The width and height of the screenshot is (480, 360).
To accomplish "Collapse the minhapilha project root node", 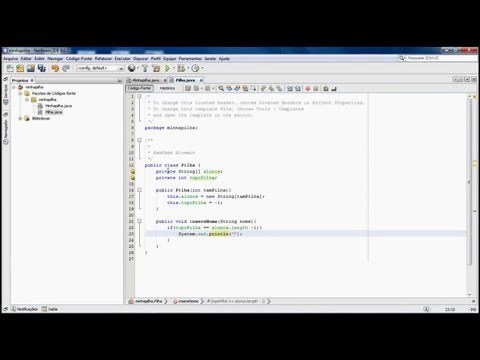I will (x=14, y=87).
